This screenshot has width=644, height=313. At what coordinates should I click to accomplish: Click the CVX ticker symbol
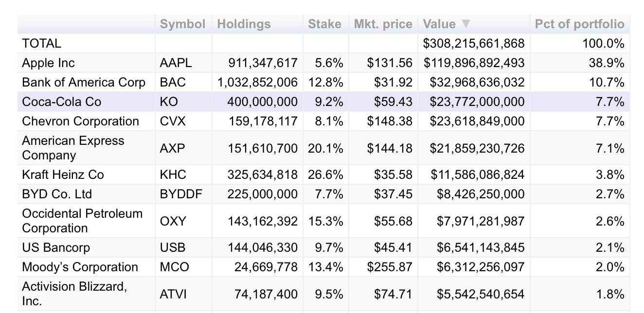coord(173,121)
